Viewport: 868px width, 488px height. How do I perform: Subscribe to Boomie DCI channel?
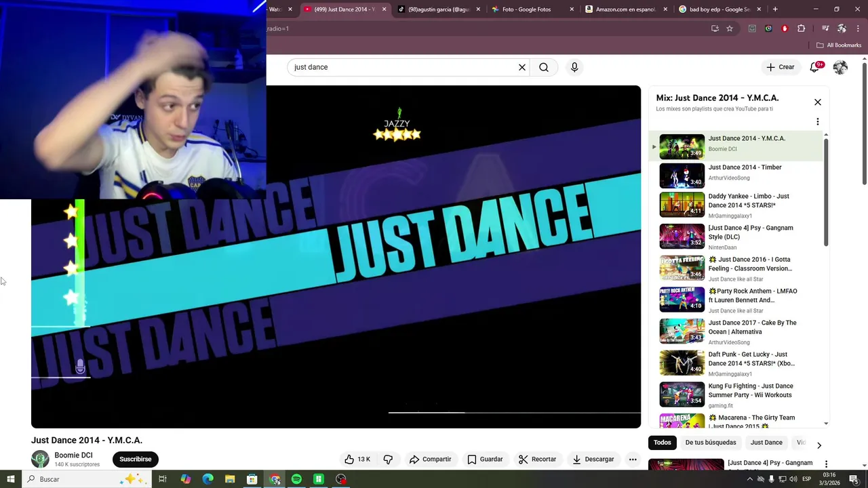pos(136,459)
